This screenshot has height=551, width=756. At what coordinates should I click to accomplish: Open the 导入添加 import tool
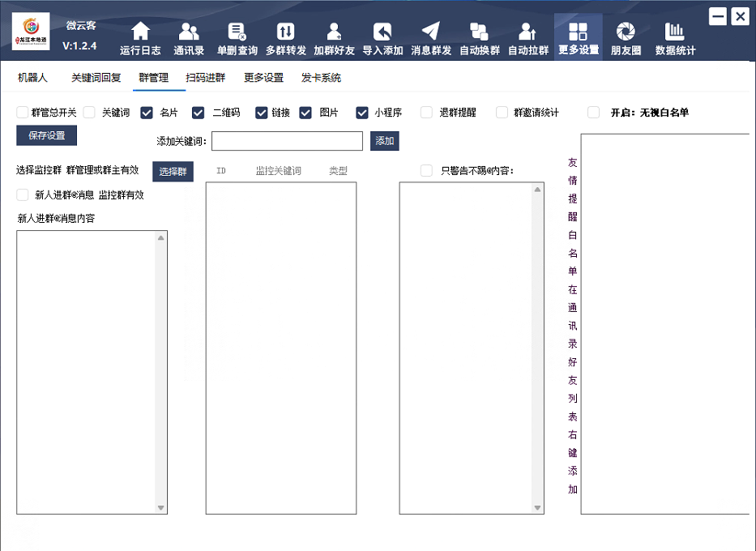[x=382, y=36]
